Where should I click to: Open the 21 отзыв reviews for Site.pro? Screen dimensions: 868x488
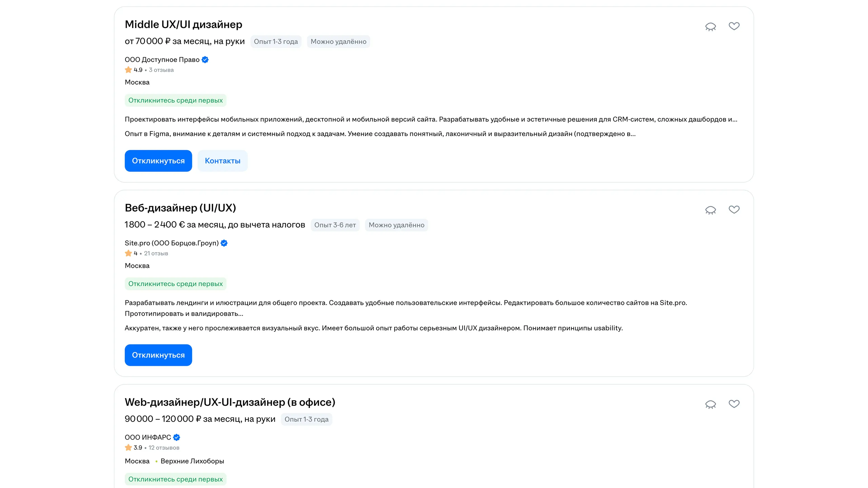[x=156, y=253]
